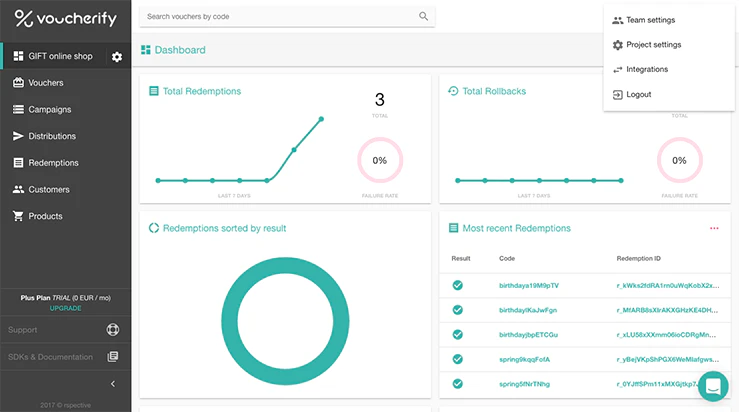Click the Logout exit icon
Image resolution: width=739 pixels, height=412 pixels.
pos(617,95)
